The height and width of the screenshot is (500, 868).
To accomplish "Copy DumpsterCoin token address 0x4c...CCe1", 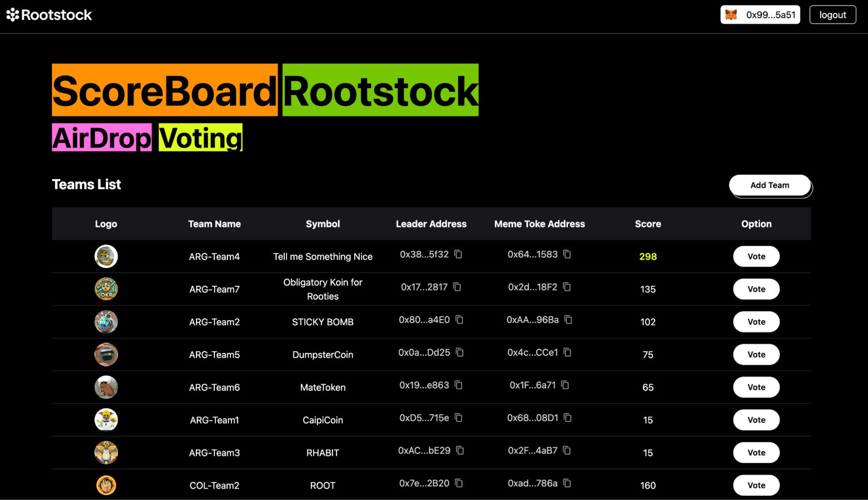I will 568,352.
